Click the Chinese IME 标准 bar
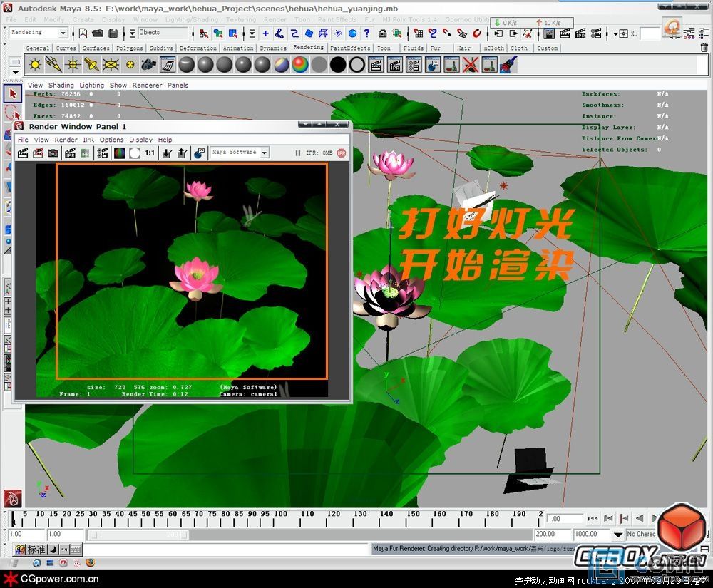 tap(48, 550)
